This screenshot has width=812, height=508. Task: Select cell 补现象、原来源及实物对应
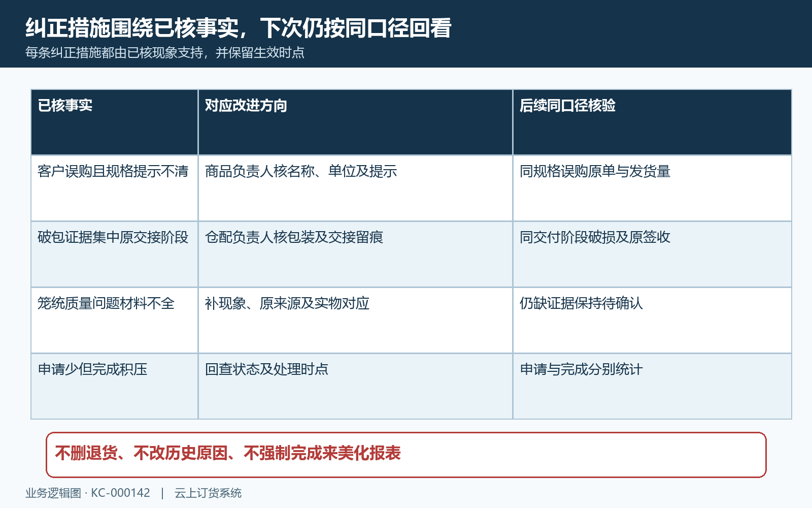point(355,320)
